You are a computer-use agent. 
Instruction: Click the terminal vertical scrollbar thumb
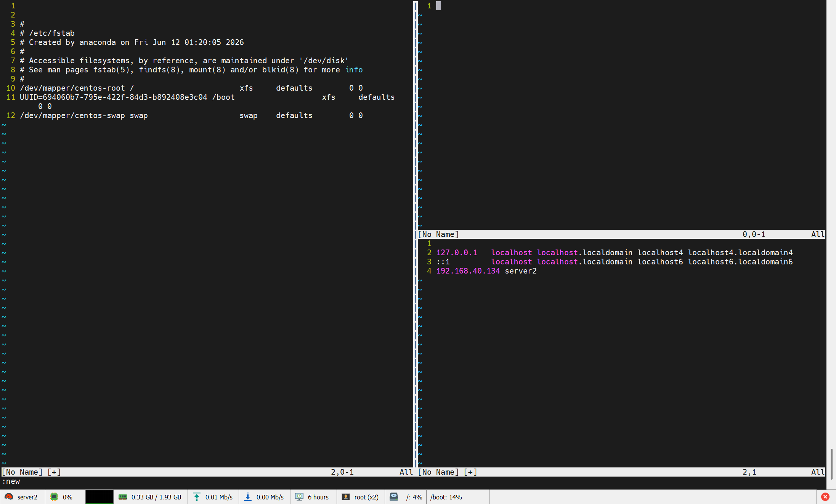point(831,464)
